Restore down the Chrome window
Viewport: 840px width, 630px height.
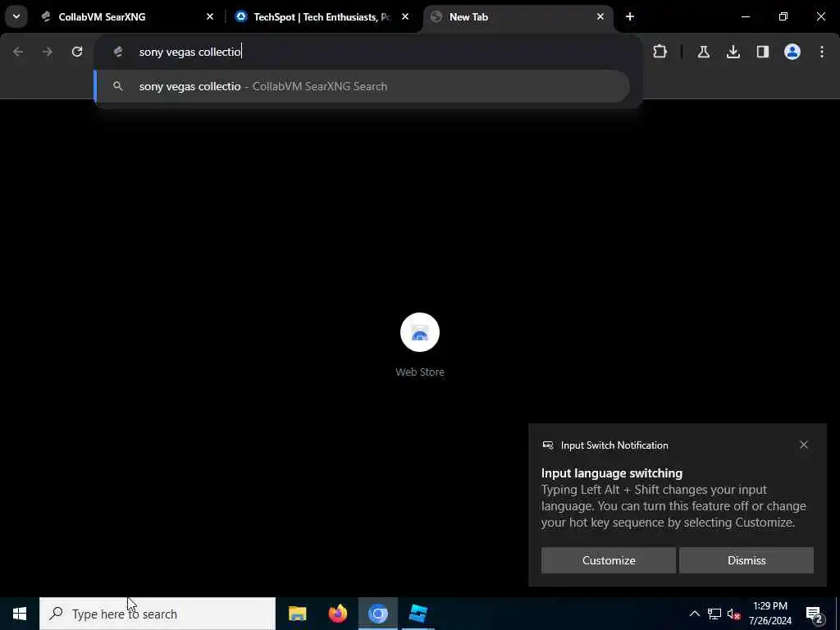tap(783, 16)
